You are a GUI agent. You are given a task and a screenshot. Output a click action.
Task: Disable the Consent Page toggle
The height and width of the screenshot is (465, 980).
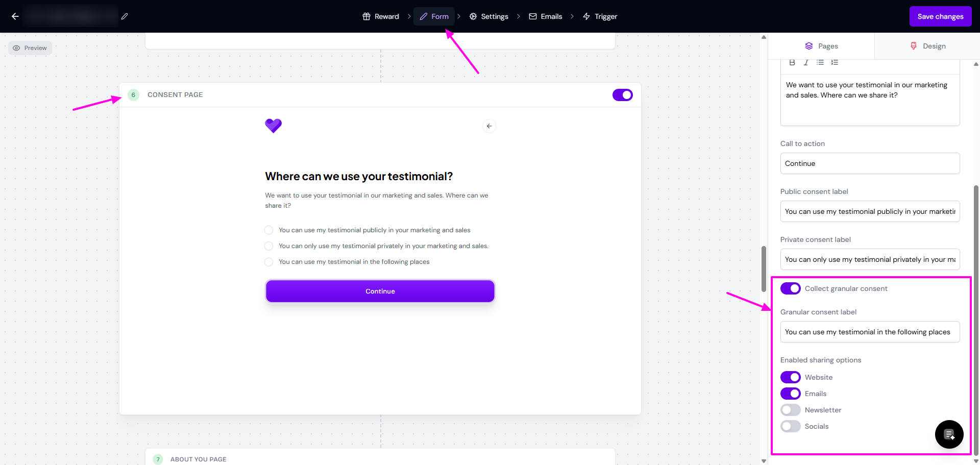tap(622, 95)
